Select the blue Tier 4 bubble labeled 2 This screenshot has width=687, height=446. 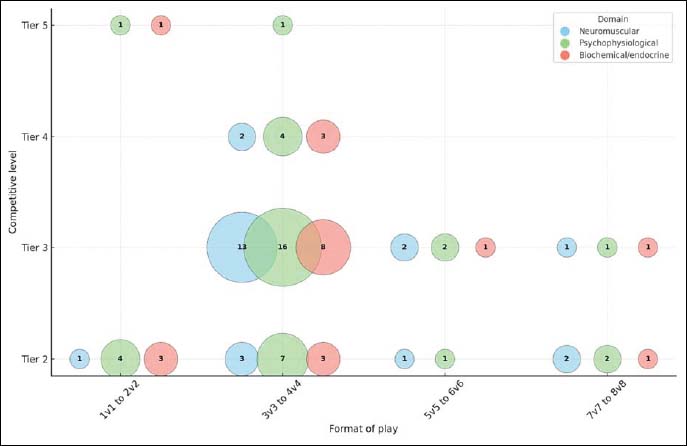coord(241,136)
